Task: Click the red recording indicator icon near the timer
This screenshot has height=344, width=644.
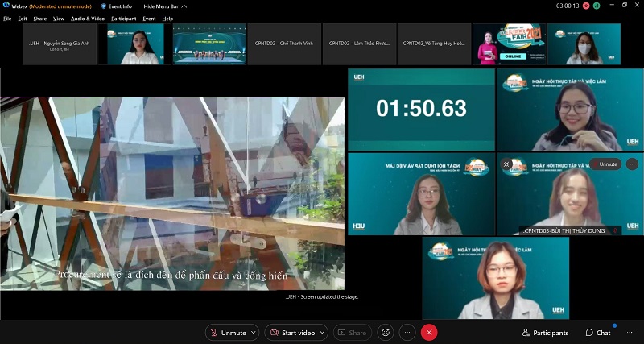Action: click(586, 6)
